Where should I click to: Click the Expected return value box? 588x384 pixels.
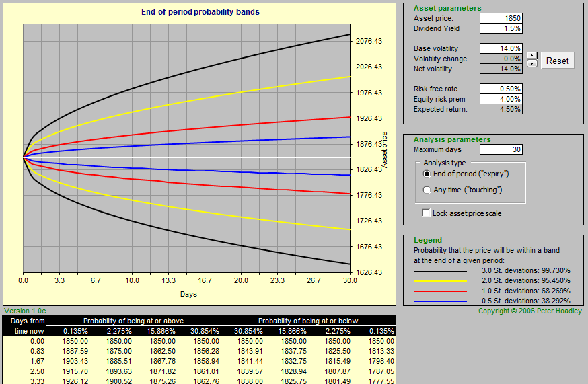point(501,109)
